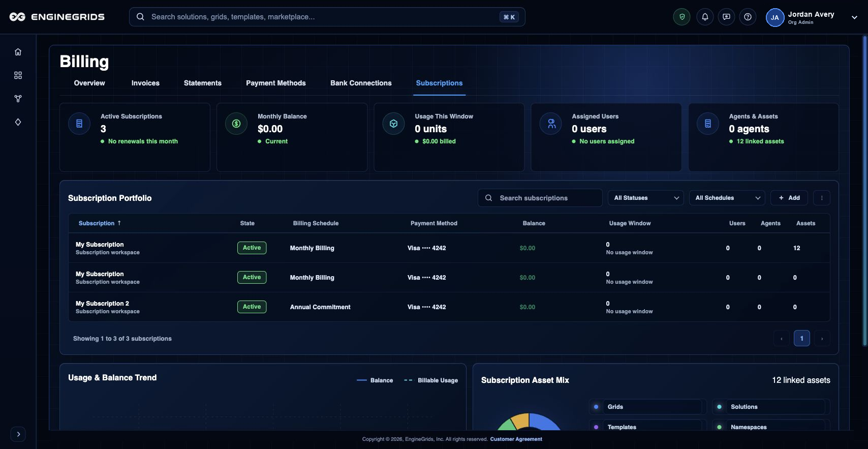
Task: Toggle the Balance legend series
Action: [x=375, y=380]
